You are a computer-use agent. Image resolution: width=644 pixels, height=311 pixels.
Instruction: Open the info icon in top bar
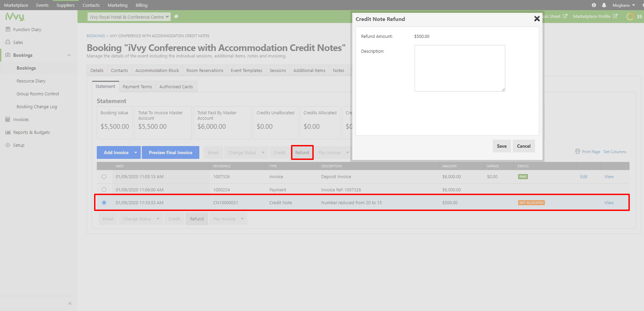tap(594, 5)
